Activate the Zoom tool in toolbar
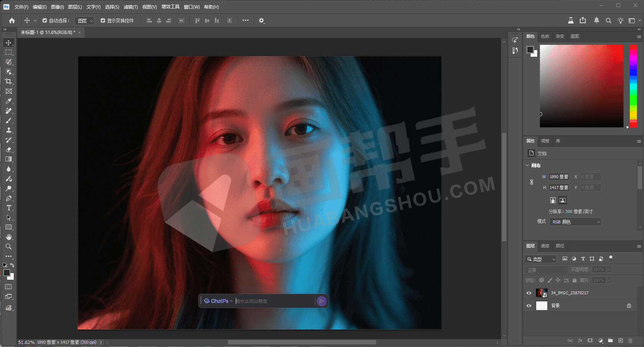This screenshot has width=644, height=347. [x=9, y=247]
